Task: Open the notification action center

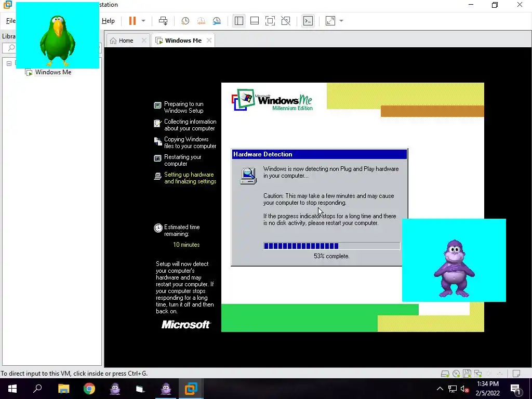Action: click(x=516, y=390)
